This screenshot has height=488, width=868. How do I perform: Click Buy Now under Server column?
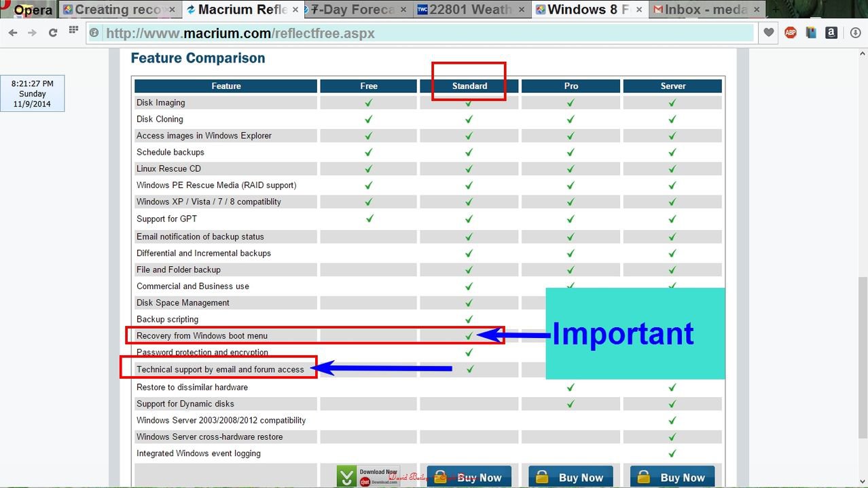672,476
